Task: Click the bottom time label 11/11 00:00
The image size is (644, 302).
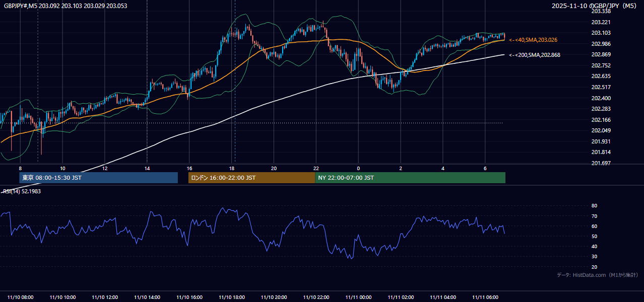Action: click(x=358, y=297)
